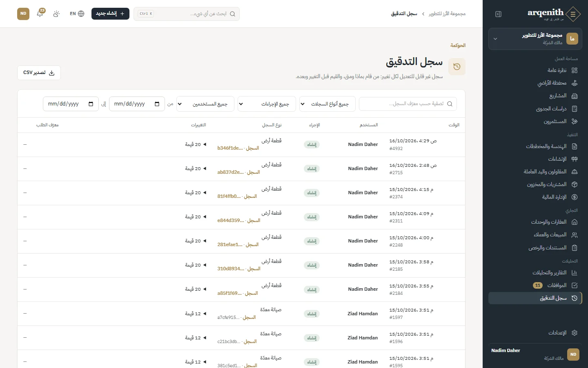Image resolution: width=588 pixels, height=368 pixels.
Task: Open جميع أنواع السجلات record type dropdown
Action: pyautogui.click(x=327, y=104)
